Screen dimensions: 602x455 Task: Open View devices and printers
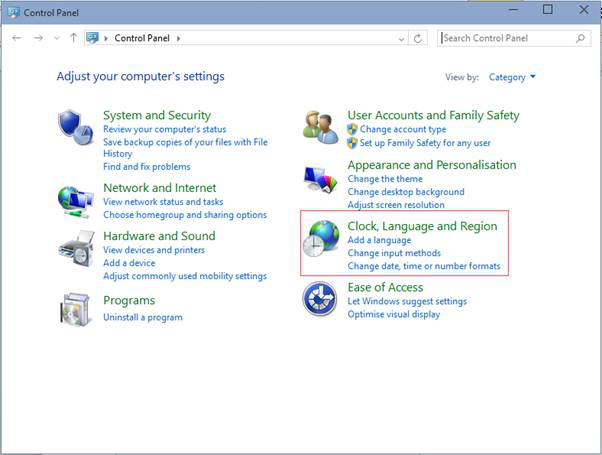point(154,250)
